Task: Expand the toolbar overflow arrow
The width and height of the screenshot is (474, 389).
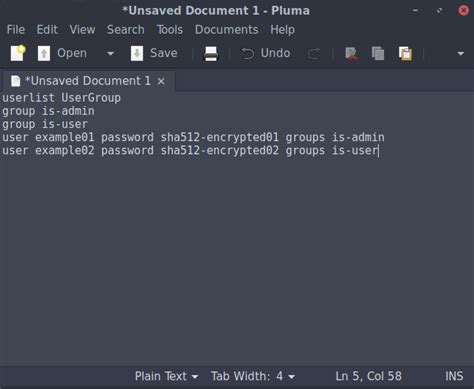Action: click(x=461, y=53)
